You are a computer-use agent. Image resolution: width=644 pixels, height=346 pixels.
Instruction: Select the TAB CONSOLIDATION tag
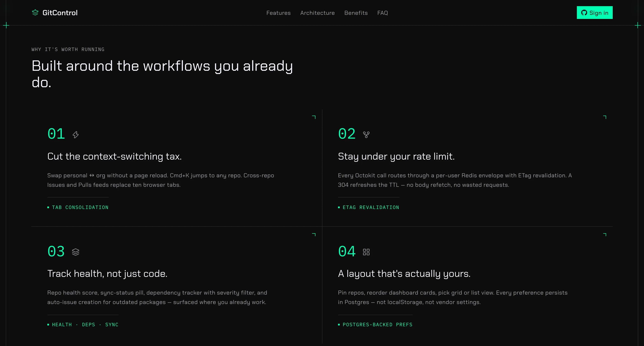[78, 207]
